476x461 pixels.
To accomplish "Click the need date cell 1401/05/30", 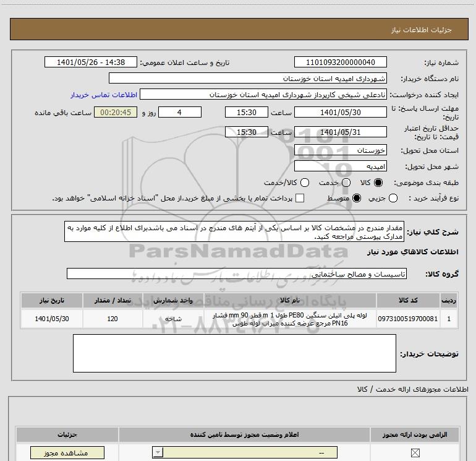I will [x=51, y=319].
